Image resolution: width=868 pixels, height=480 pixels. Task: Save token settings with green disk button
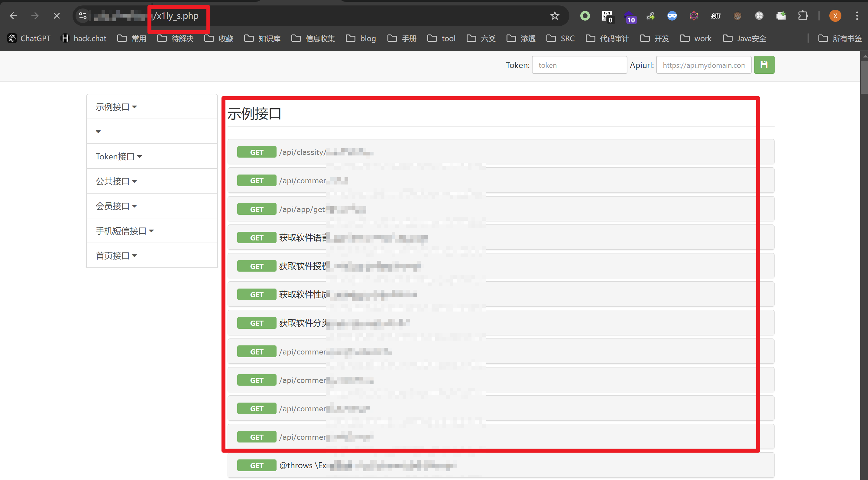pos(764,65)
